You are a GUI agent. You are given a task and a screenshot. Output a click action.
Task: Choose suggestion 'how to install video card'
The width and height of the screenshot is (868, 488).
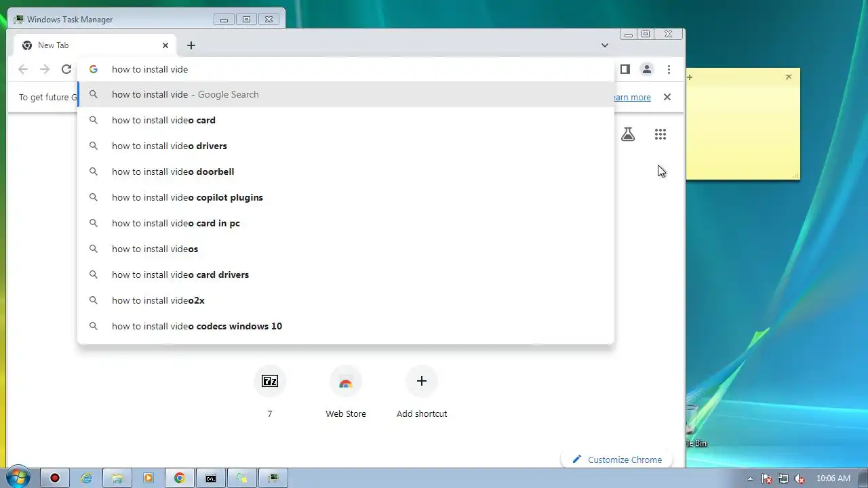click(346, 120)
